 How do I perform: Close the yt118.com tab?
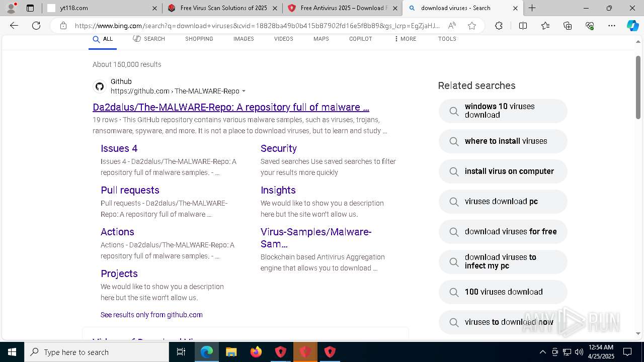coord(154,8)
